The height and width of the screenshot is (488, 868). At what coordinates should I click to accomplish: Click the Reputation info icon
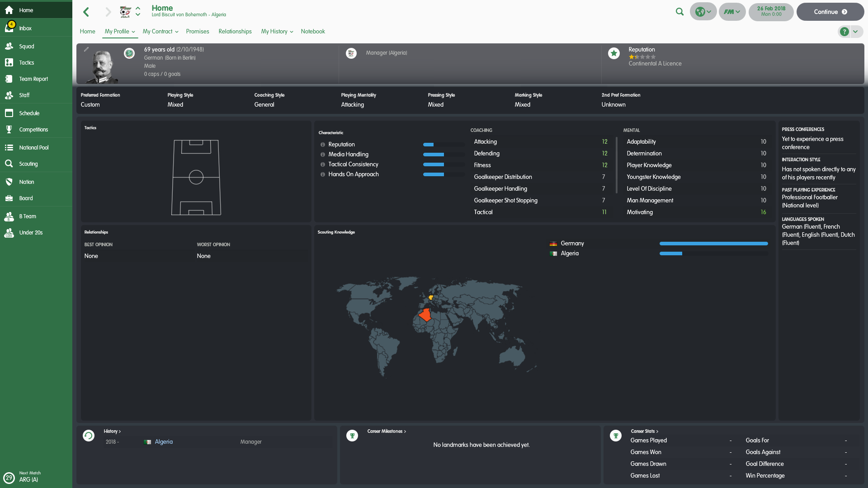[x=323, y=145]
